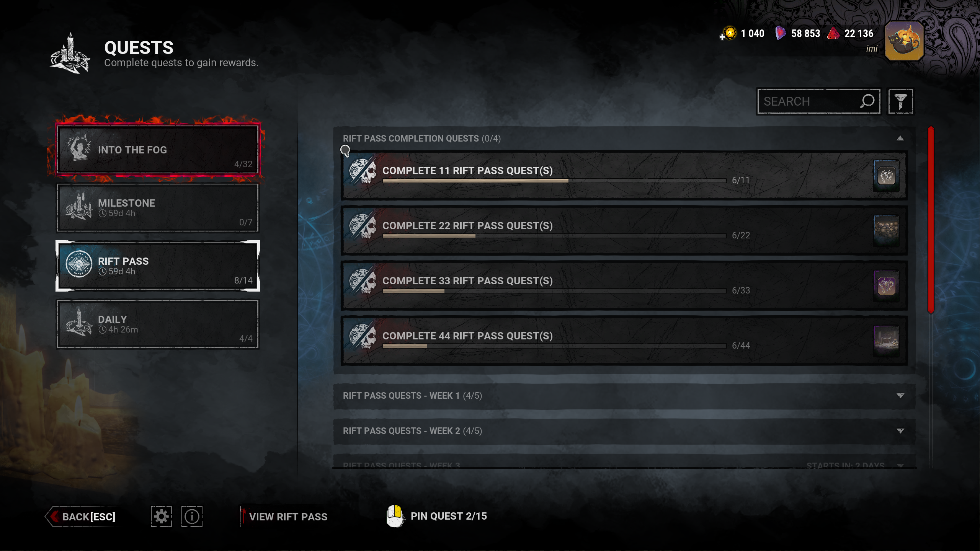Open the quest filter funnel icon

pyautogui.click(x=900, y=102)
